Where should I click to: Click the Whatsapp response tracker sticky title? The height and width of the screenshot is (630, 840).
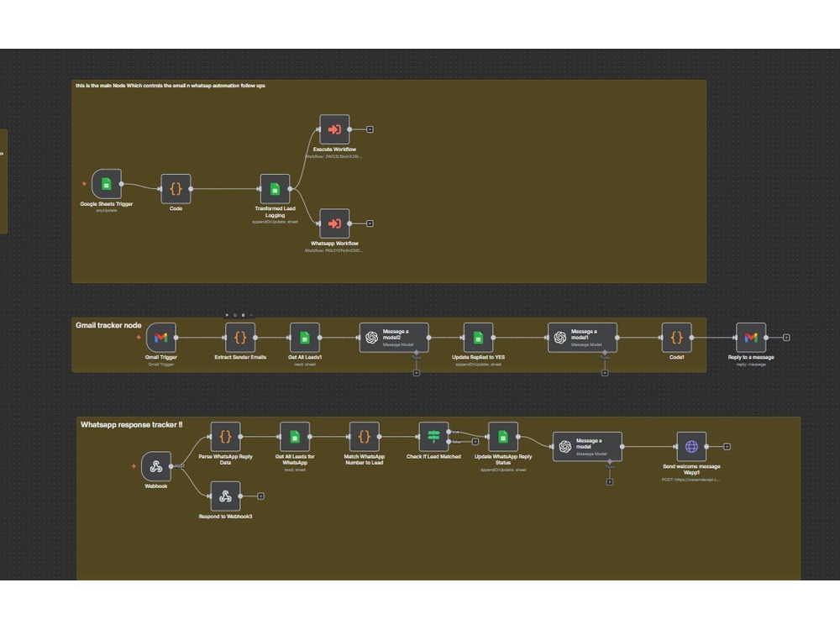(131, 425)
